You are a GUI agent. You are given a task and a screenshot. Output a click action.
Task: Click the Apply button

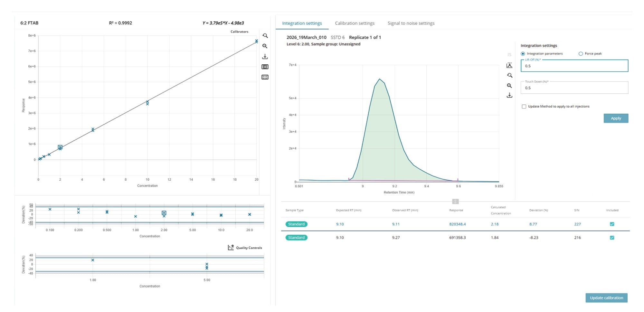point(616,118)
